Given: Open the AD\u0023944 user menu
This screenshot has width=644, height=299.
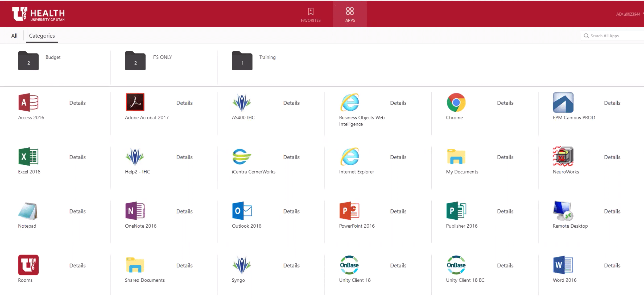Looking at the screenshot, I should click(630, 14).
